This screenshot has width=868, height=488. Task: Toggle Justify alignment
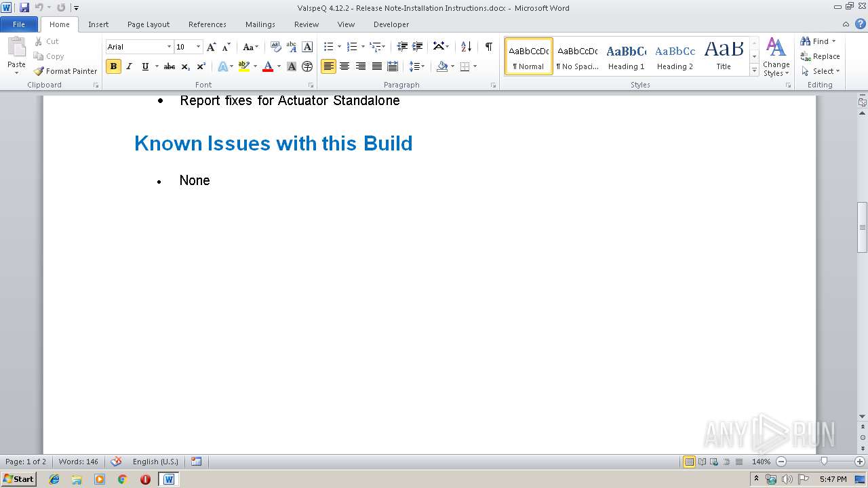pyautogui.click(x=376, y=66)
